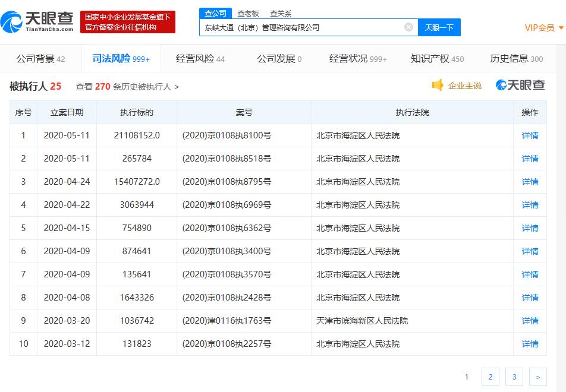The width and height of the screenshot is (566, 392).
Task: Jump to page 3 of results
Action: (x=514, y=377)
